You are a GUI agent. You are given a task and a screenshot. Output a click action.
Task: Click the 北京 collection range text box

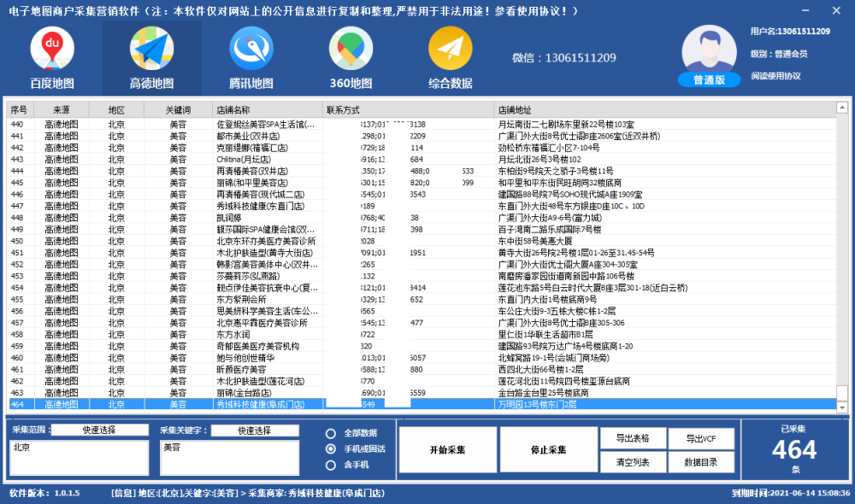click(x=79, y=458)
